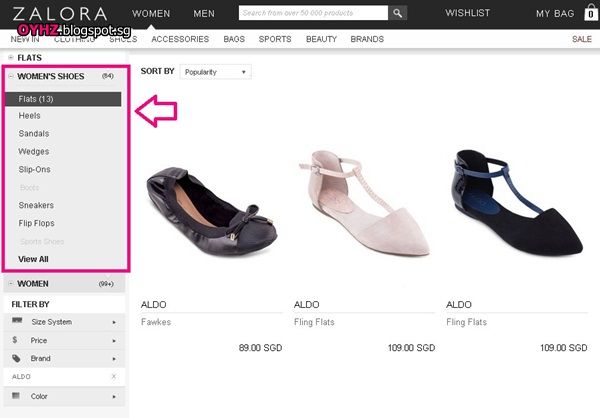Open the Wishlist link
This screenshot has width=600, height=418.
click(467, 13)
